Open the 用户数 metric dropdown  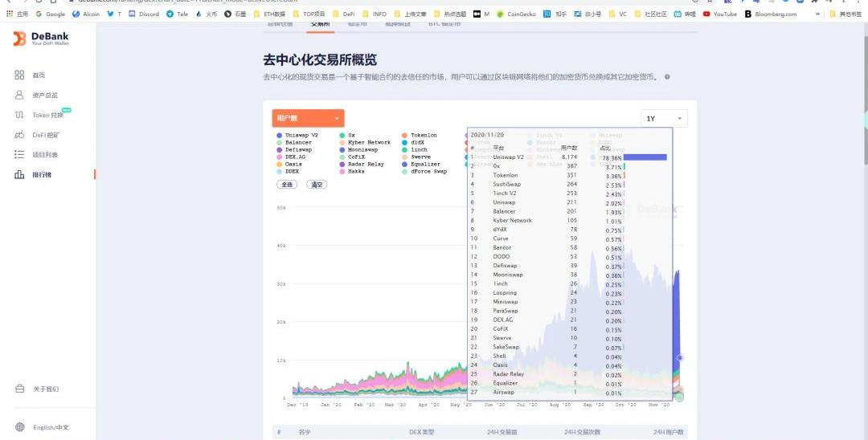[x=308, y=118]
